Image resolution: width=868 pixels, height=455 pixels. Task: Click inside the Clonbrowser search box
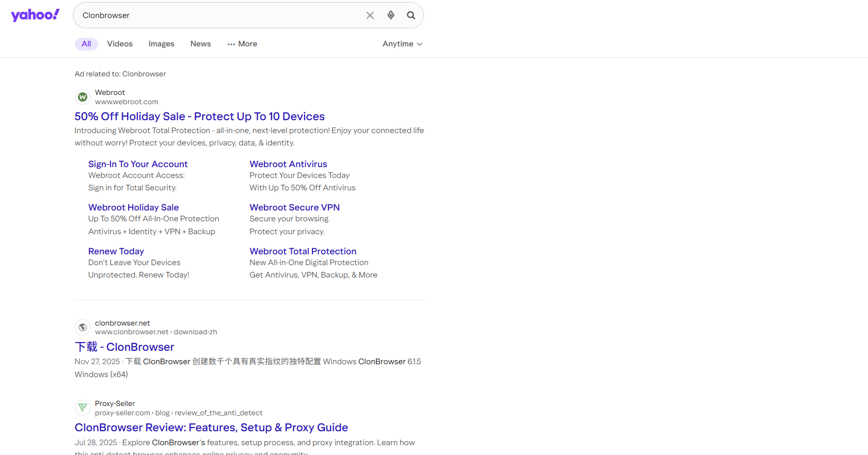pos(219,15)
